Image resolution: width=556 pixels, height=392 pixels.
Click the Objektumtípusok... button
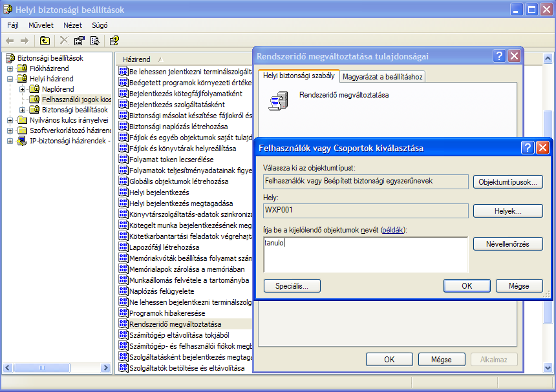(x=508, y=182)
